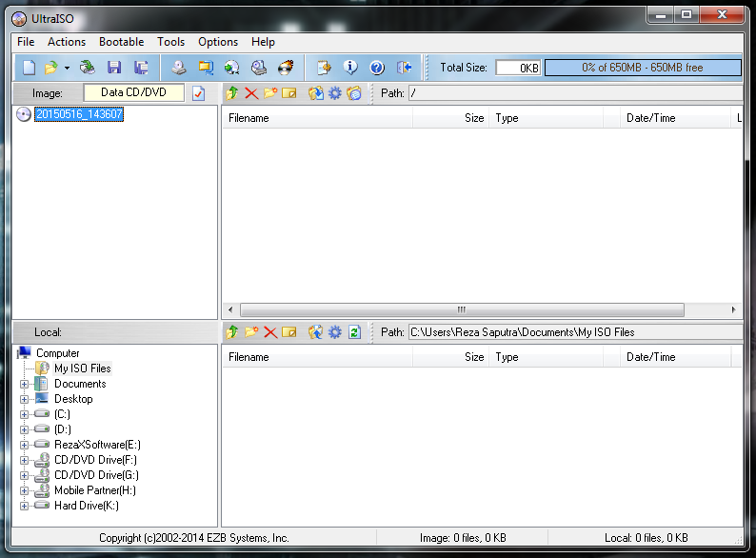
Task: Sort image pane by Filename column
Action: tap(317, 118)
